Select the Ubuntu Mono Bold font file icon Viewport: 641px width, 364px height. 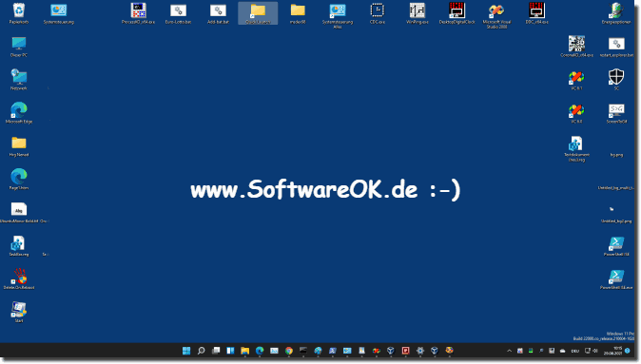point(19,212)
